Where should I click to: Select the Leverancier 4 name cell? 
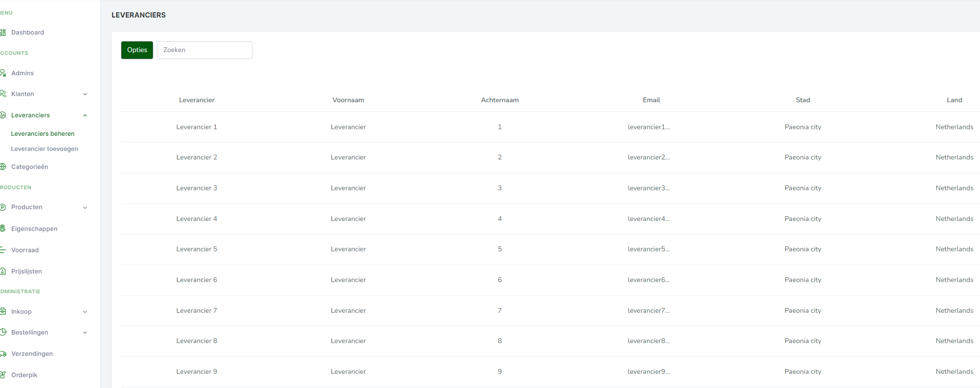(197, 219)
